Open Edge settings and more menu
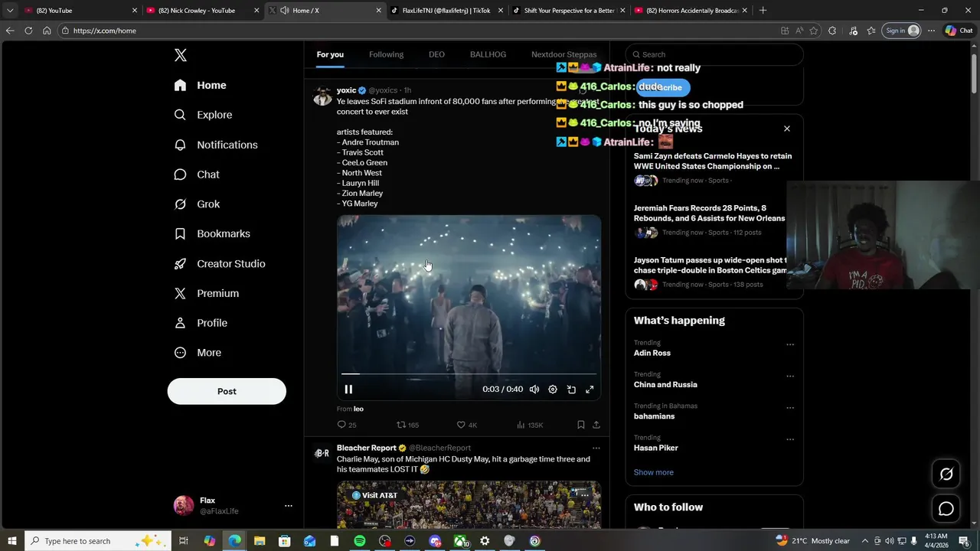The width and height of the screenshot is (980, 551). [x=931, y=31]
